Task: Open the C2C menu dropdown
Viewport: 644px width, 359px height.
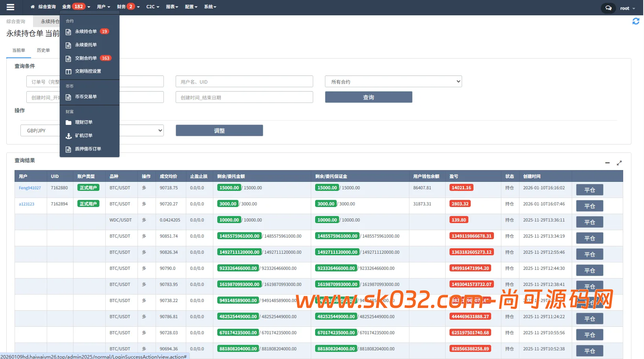Action: 152,7
